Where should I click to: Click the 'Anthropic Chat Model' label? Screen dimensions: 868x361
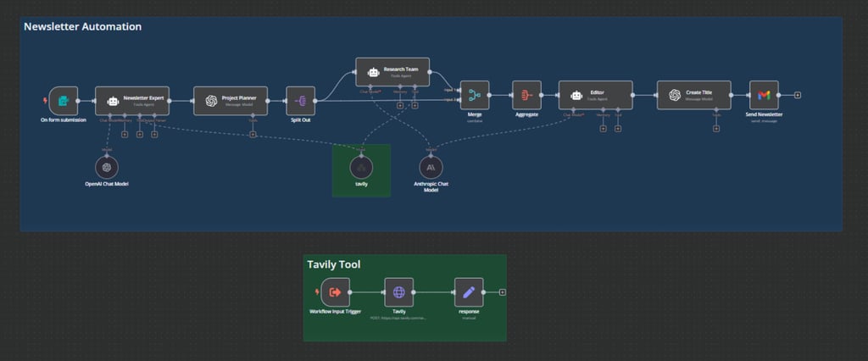click(431, 187)
